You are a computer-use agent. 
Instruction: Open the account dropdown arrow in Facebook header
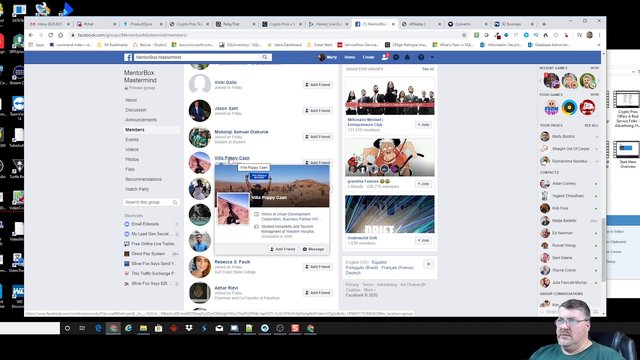coord(432,57)
